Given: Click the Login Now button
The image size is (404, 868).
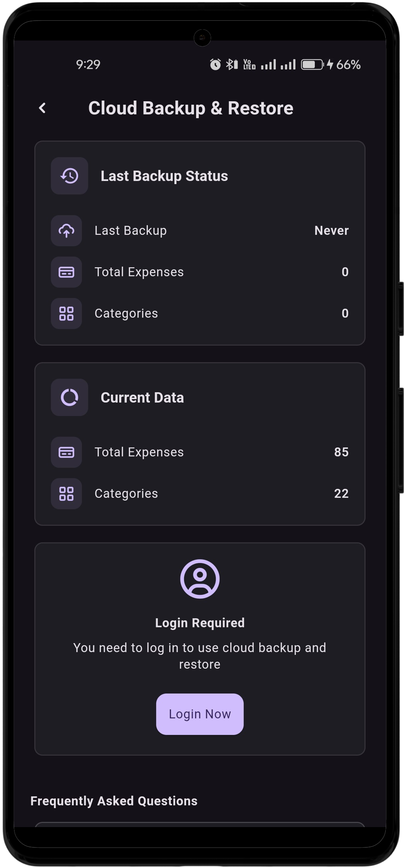Looking at the screenshot, I should [200, 714].
